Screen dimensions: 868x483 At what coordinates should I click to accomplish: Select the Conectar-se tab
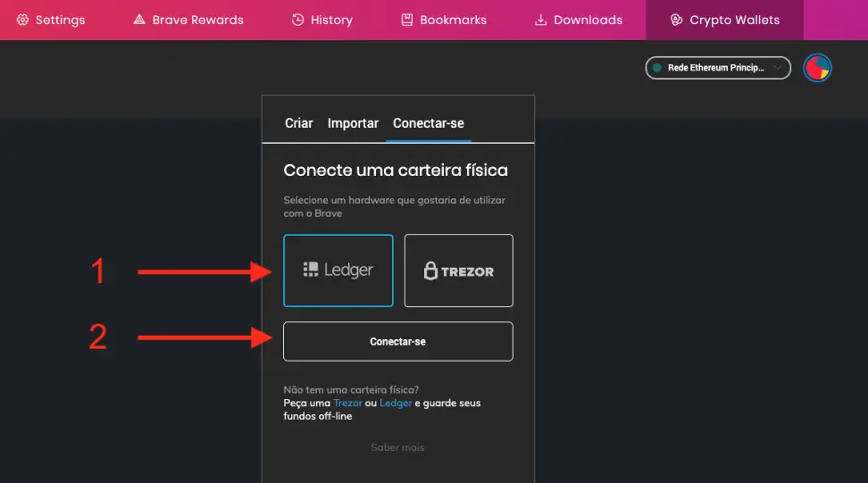(x=429, y=123)
